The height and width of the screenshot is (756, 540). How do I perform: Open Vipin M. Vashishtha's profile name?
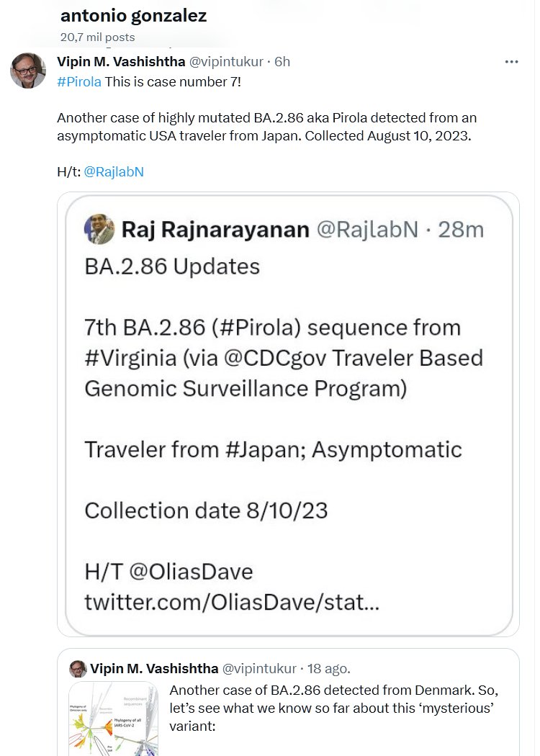(120, 62)
